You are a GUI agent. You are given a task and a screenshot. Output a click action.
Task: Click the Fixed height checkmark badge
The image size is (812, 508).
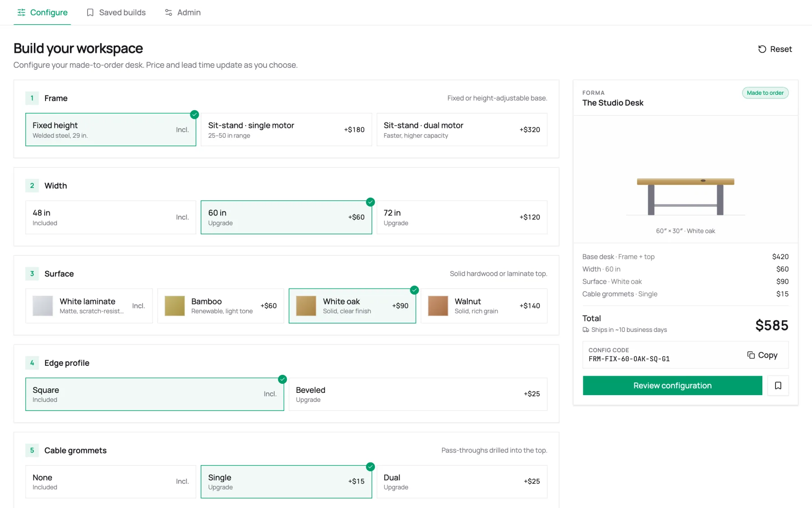tap(194, 115)
